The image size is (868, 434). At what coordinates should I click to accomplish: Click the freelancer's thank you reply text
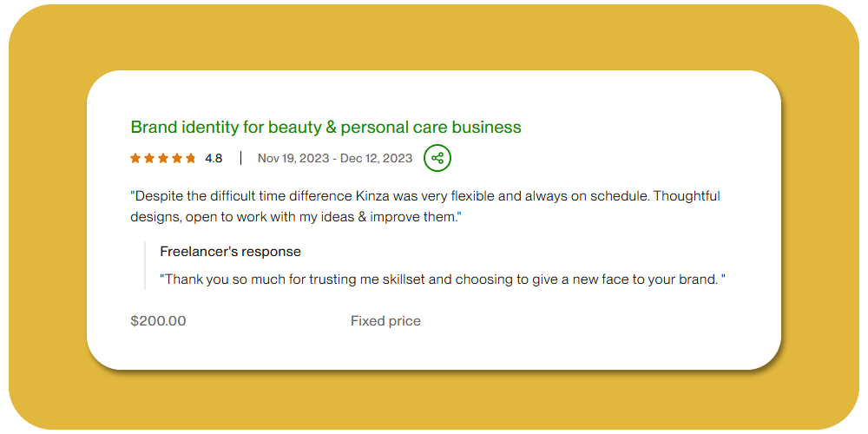coord(443,279)
